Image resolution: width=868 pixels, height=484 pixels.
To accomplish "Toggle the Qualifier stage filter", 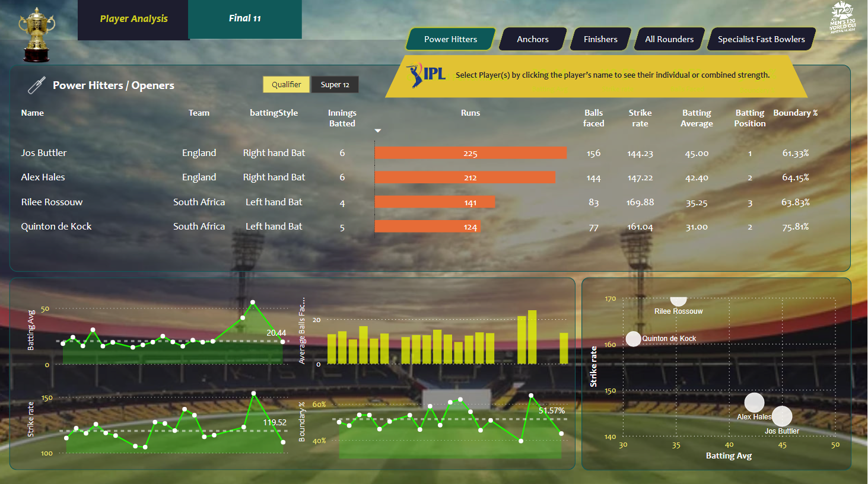I will tap(287, 85).
